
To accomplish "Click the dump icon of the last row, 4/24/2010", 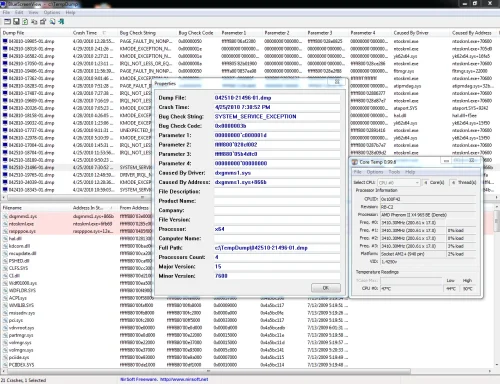I will click(x=5, y=190).
